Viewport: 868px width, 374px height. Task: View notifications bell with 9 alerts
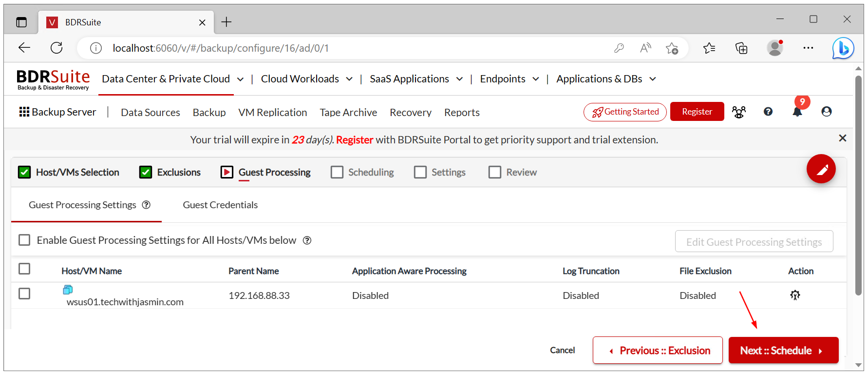(797, 112)
